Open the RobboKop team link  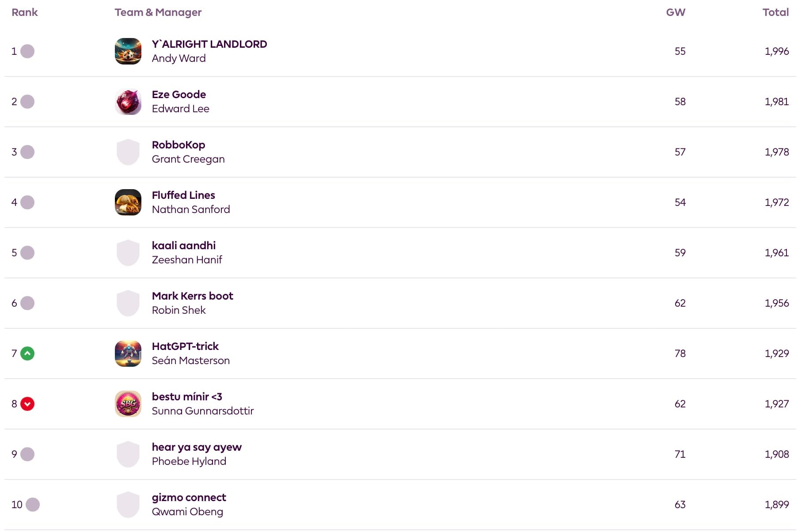pos(178,145)
